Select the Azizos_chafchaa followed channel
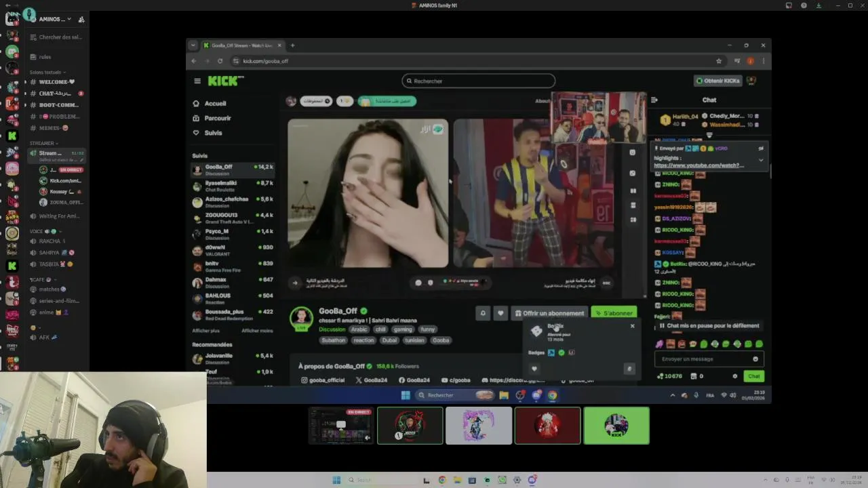The image size is (868, 488). pos(233,202)
